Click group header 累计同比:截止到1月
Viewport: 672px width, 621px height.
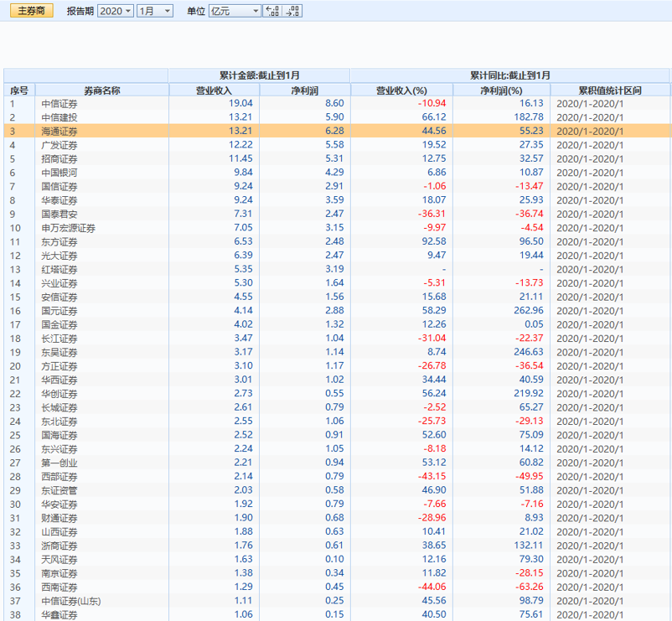510,75
